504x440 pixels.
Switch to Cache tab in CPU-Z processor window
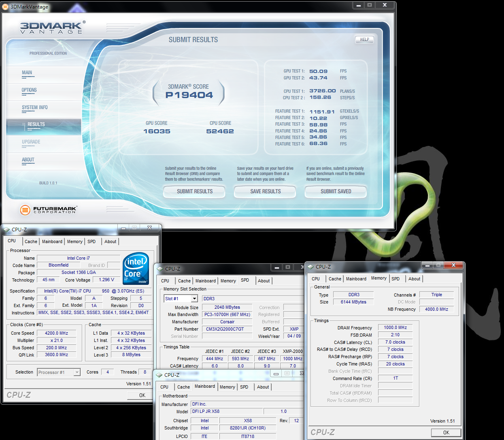point(31,241)
